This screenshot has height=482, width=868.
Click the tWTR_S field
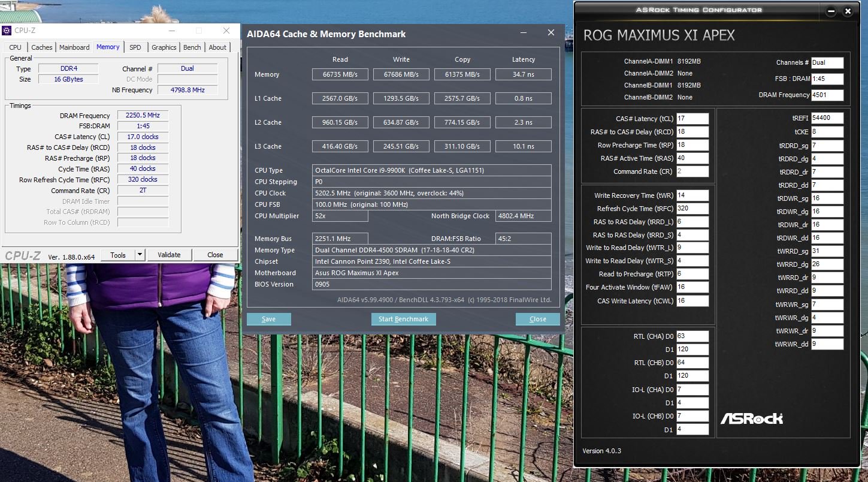pos(692,261)
